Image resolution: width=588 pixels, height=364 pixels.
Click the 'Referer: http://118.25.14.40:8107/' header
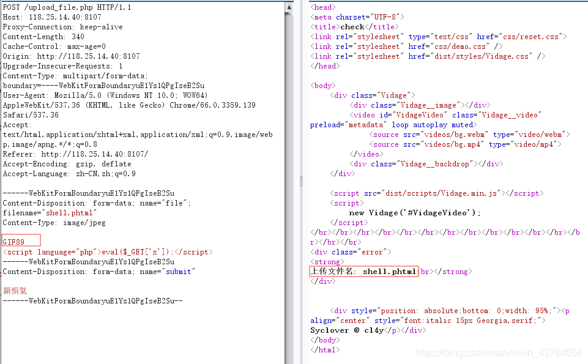(x=75, y=154)
